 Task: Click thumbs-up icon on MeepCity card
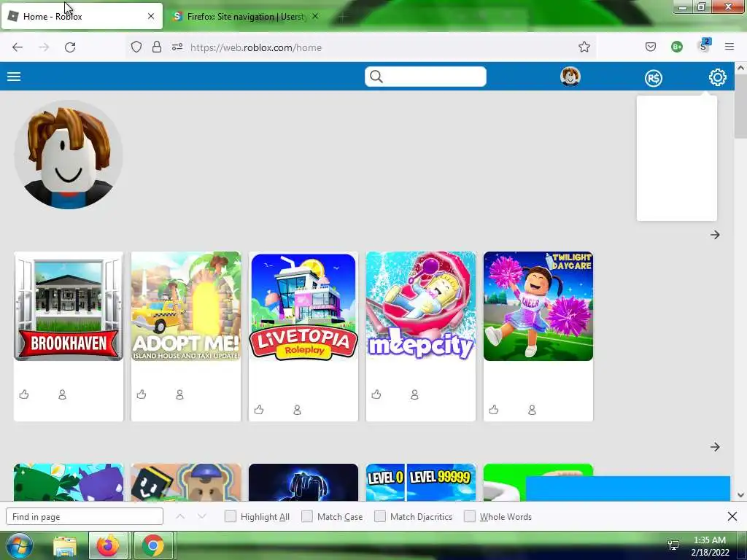coord(376,394)
